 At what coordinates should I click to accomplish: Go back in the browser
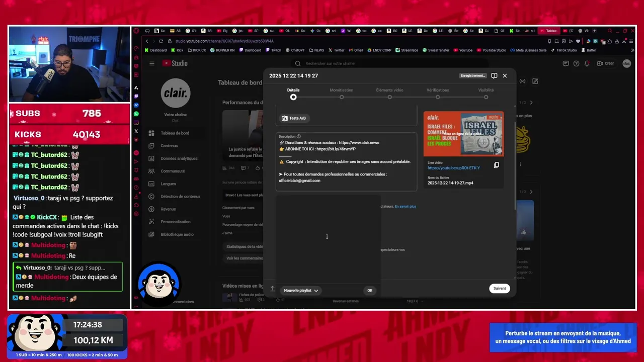tap(147, 41)
